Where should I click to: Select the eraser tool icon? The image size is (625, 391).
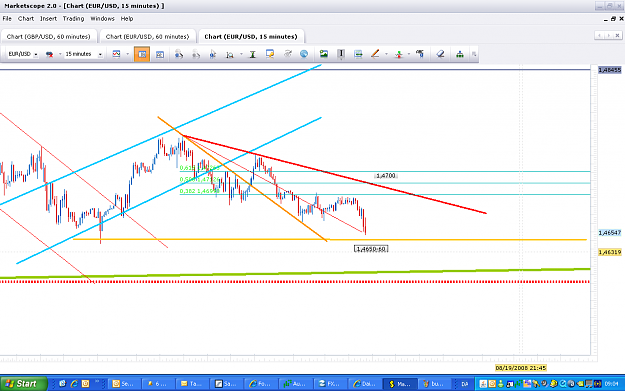tap(440, 54)
